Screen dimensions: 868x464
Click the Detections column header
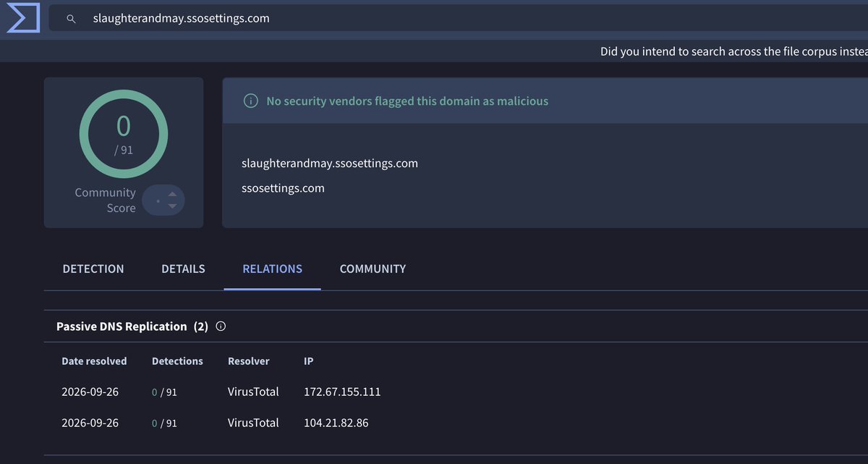click(177, 360)
